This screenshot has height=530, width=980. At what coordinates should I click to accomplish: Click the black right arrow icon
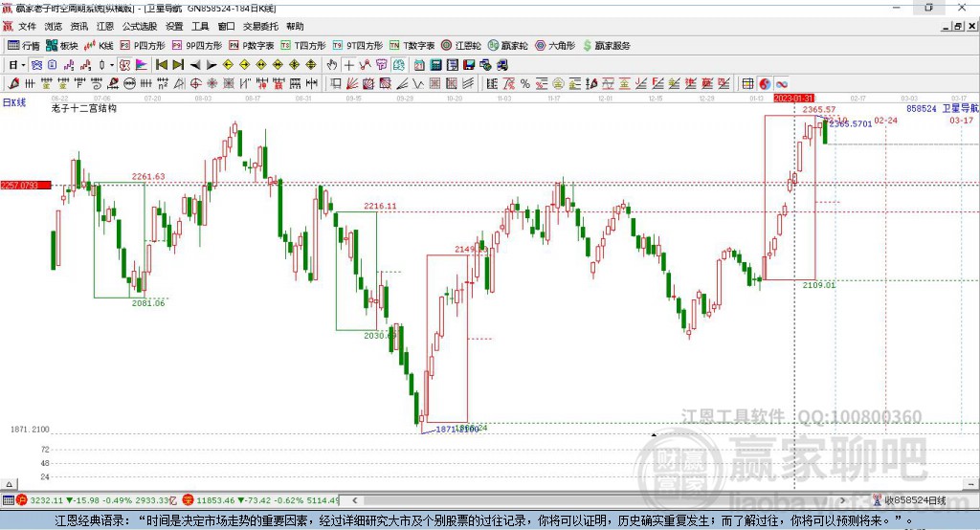[x=212, y=65]
